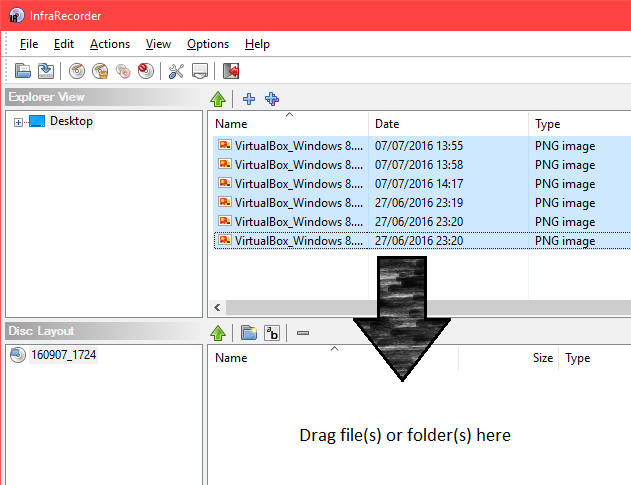631x485 pixels.
Task: Sort disc layout by Name column
Action: point(333,358)
